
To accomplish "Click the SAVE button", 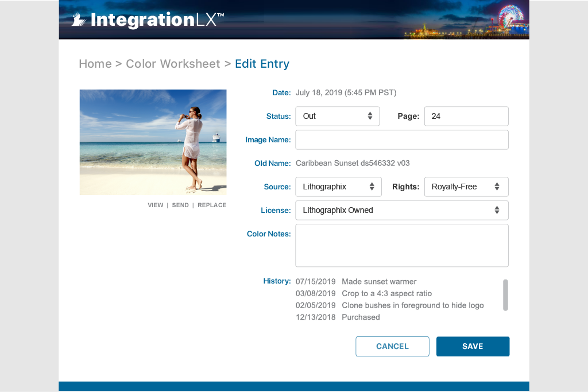I will [x=473, y=346].
